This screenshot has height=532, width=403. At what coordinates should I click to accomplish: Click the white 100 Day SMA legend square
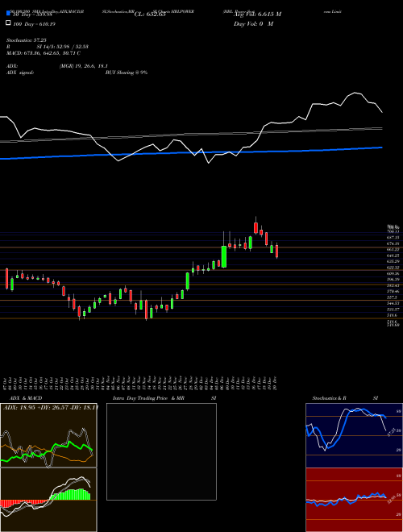(x=8, y=23)
